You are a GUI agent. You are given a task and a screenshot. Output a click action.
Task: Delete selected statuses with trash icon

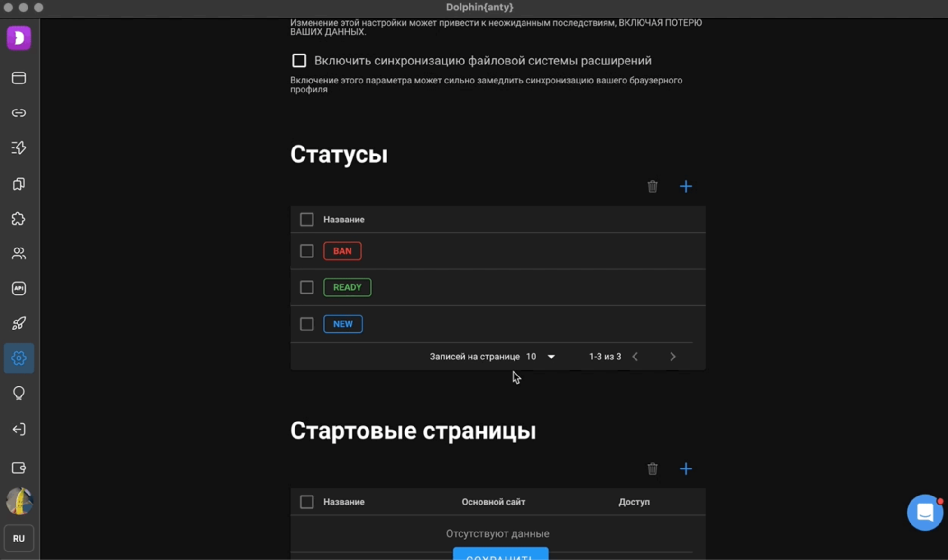(x=653, y=186)
